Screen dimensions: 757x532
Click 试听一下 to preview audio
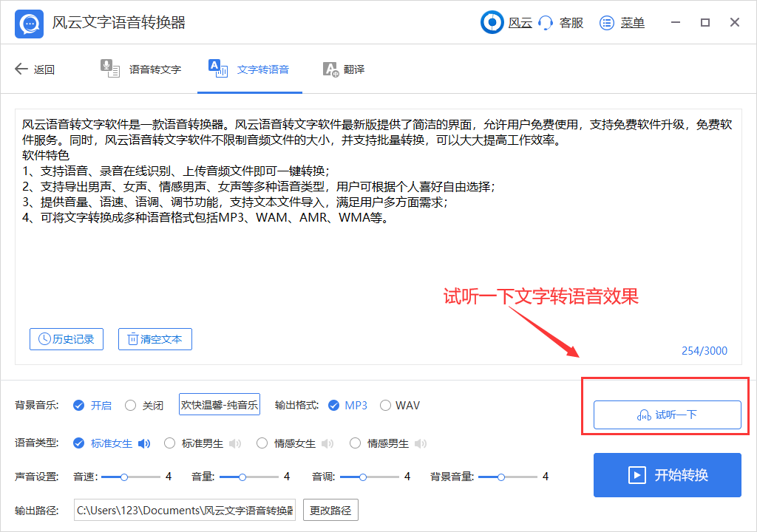(667, 415)
